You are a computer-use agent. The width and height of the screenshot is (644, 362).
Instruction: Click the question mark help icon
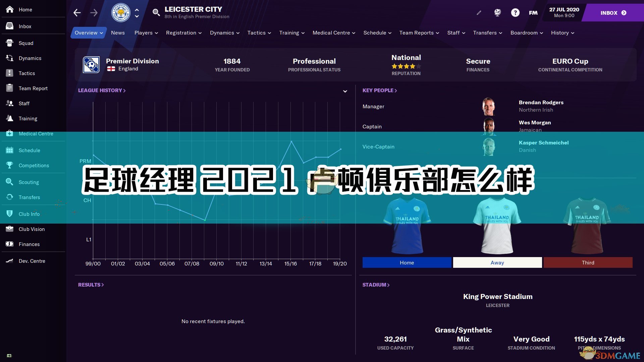point(515,13)
